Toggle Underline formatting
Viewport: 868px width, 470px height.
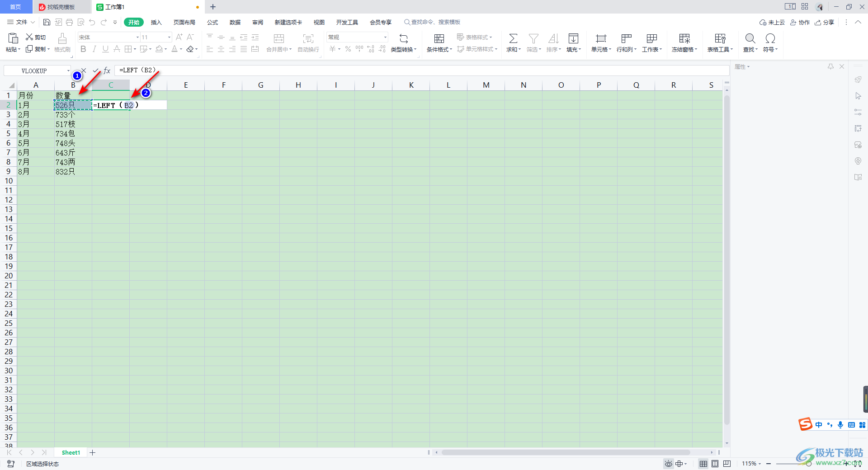pos(105,49)
